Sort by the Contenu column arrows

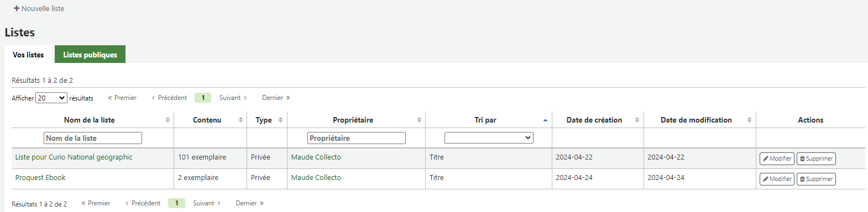(240, 120)
